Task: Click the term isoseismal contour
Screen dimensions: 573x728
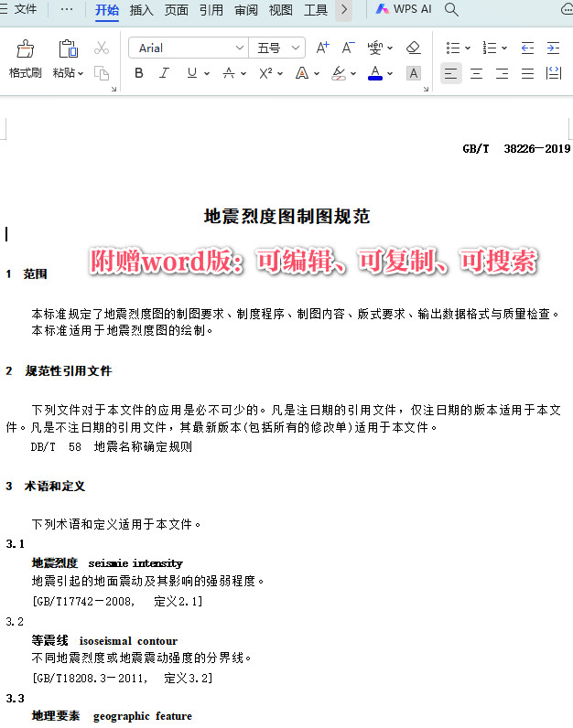Action: tap(128, 641)
